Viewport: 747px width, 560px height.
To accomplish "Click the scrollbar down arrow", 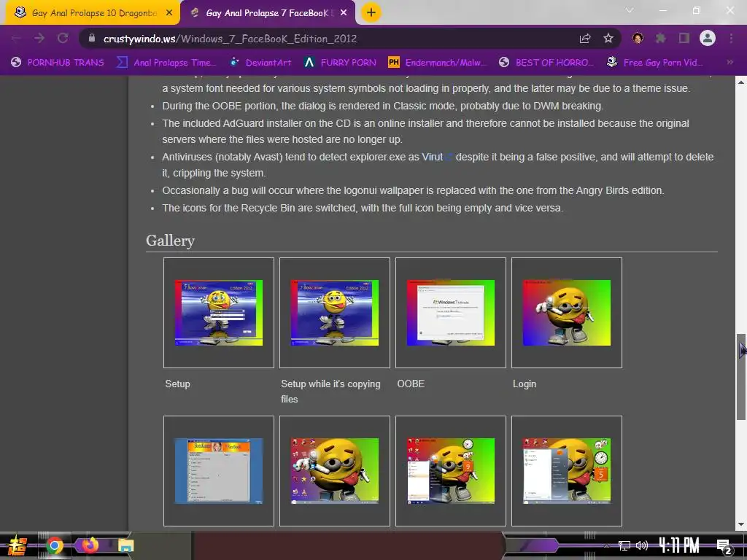I will tap(741, 525).
